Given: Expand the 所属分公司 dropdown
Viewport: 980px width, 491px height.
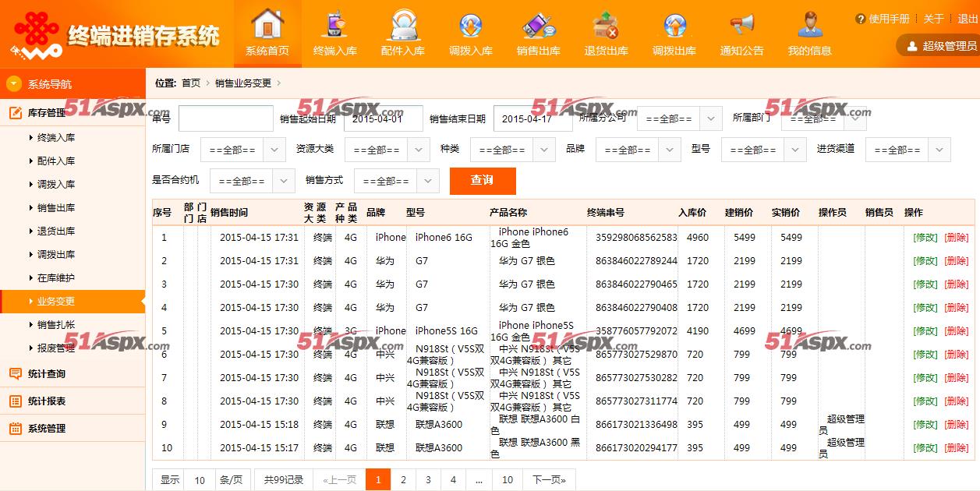Looking at the screenshot, I should [679, 118].
